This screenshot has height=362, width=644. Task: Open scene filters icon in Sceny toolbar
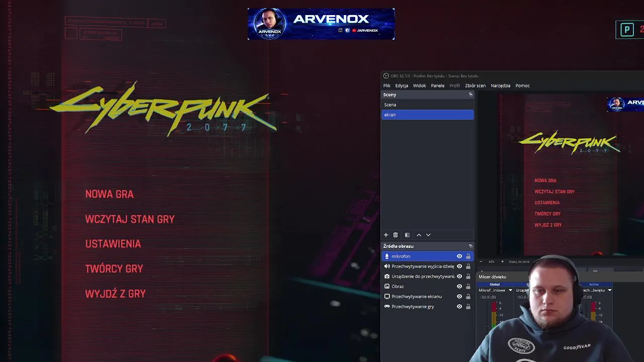coord(407,235)
